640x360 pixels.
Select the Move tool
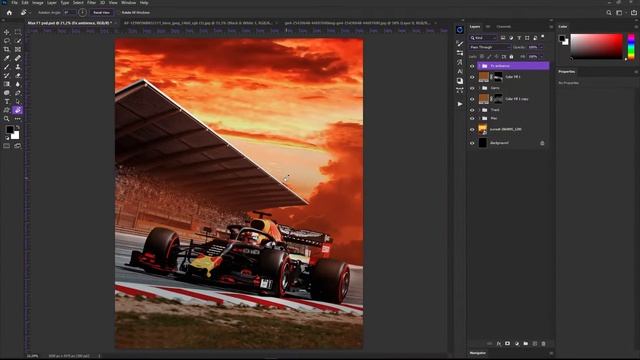click(x=7, y=32)
